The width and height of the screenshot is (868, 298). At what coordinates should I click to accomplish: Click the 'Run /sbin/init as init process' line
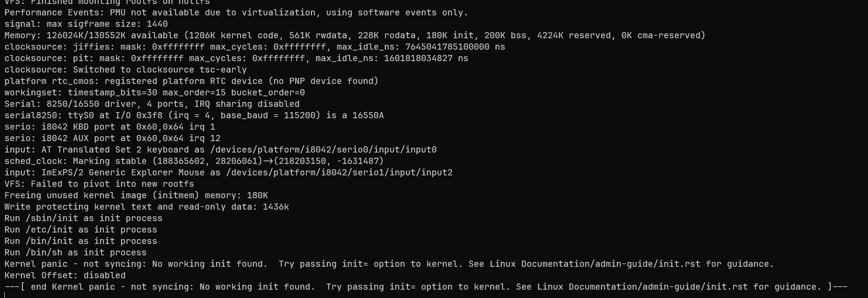pos(84,218)
